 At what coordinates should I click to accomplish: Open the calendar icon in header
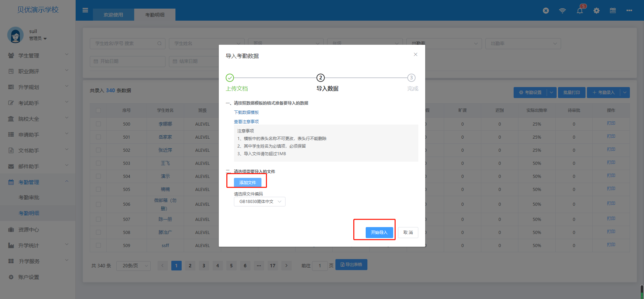point(613,10)
